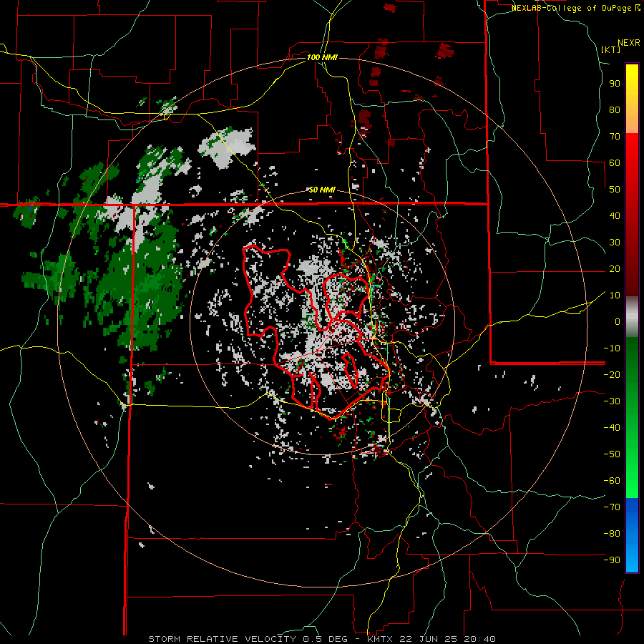Select the -90 value on velocity scale
The image size is (644, 644).
click(x=612, y=560)
